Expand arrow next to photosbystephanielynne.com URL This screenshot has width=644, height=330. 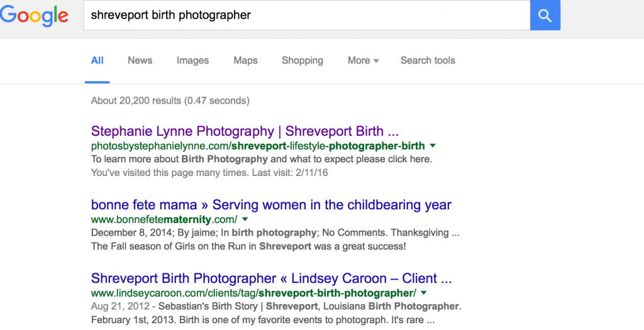click(433, 146)
